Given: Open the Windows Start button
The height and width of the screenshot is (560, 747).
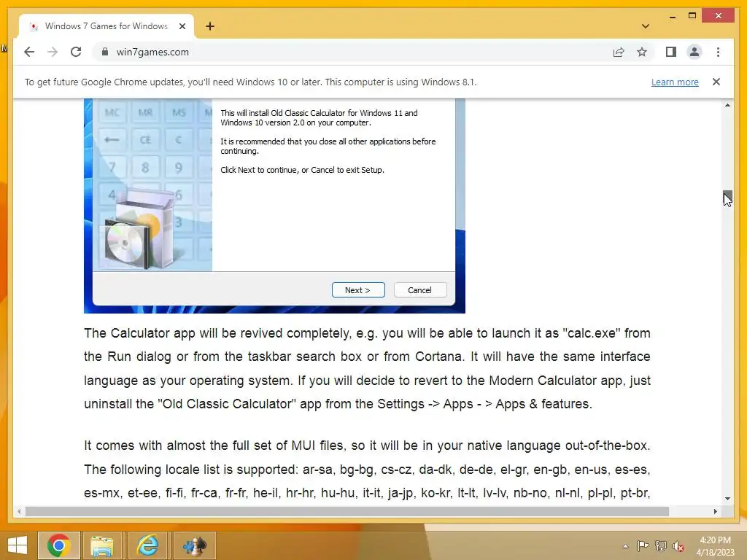Looking at the screenshot, I should tap(18, 545).
